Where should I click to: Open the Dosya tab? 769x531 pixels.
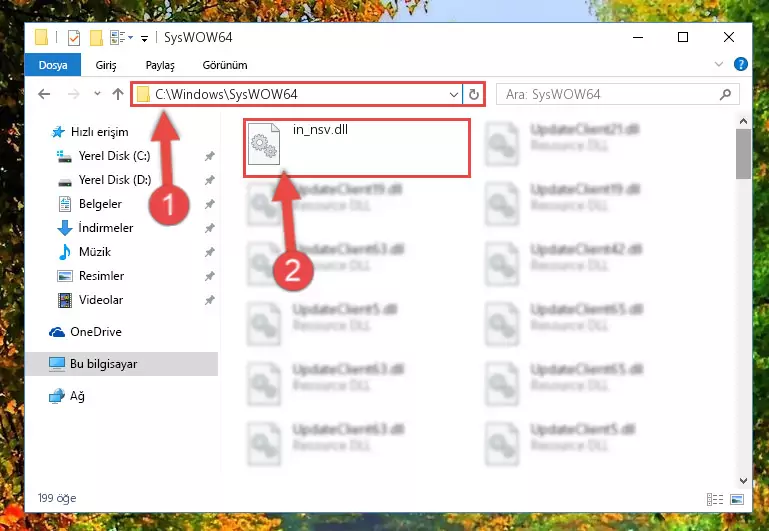tap(53, 65)
